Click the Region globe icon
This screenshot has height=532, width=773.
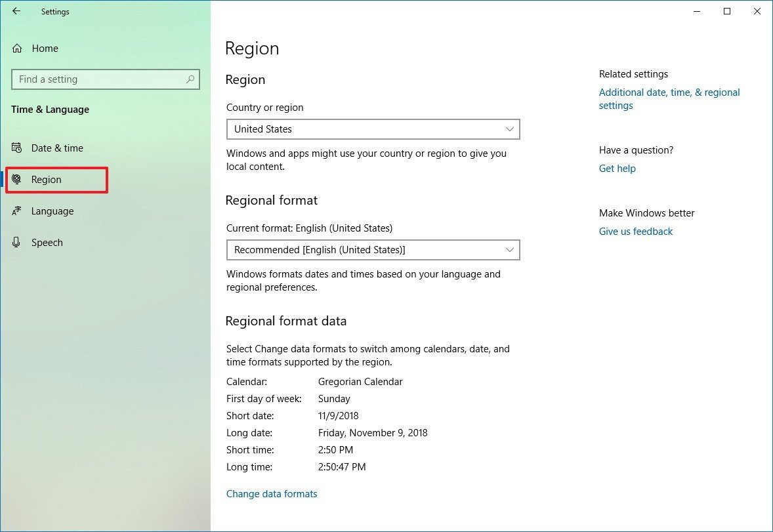[x=17, y=180]
